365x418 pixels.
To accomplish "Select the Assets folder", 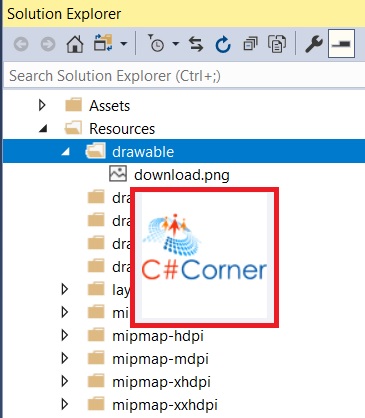I will point(109,106).
